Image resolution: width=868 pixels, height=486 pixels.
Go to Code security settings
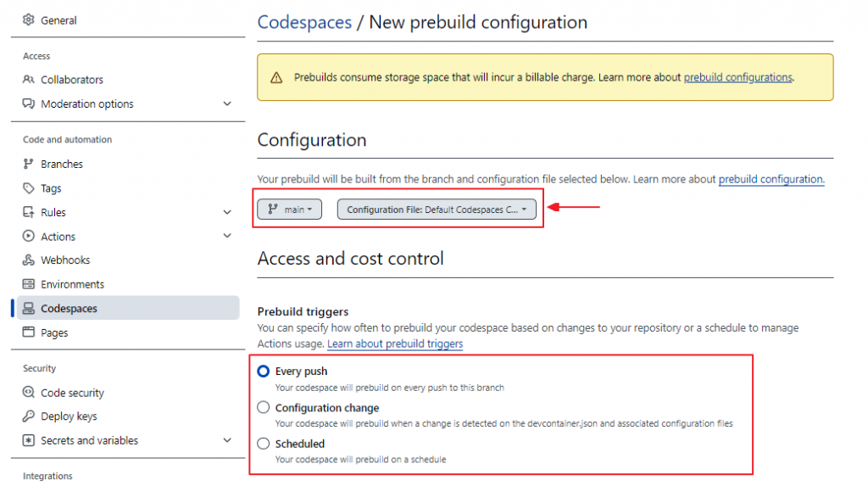[72, 393]
